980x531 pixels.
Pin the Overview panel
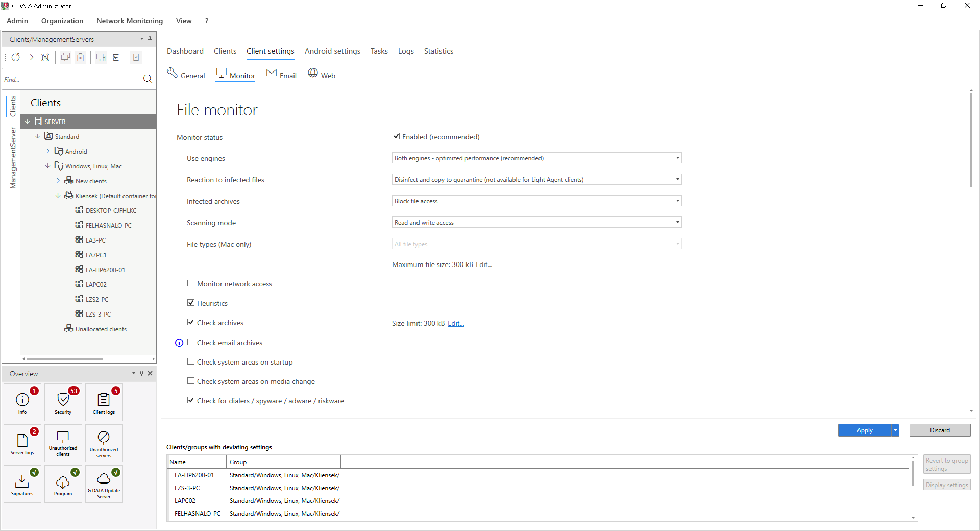pyautogui.click(x=142, y=373)
